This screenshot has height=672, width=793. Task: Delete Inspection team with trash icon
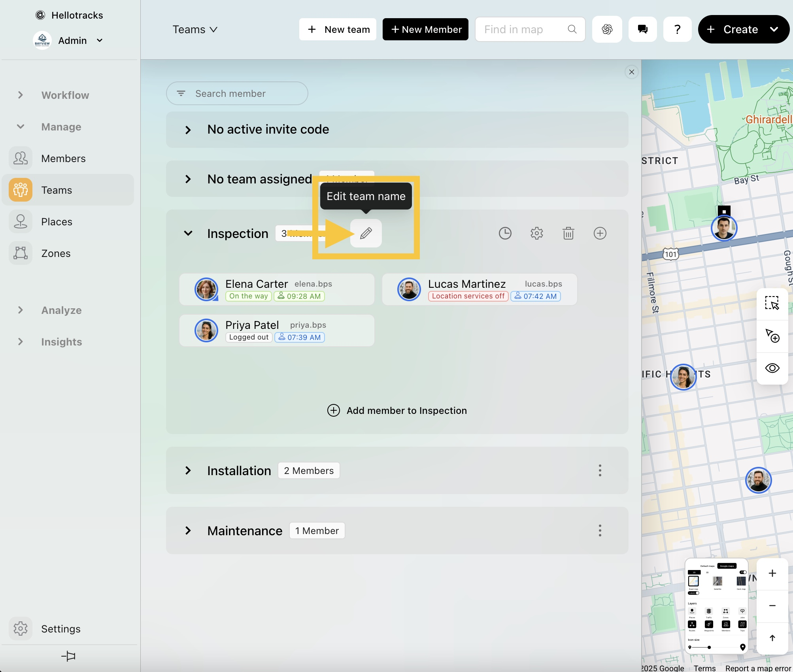[x=568, y=233]
